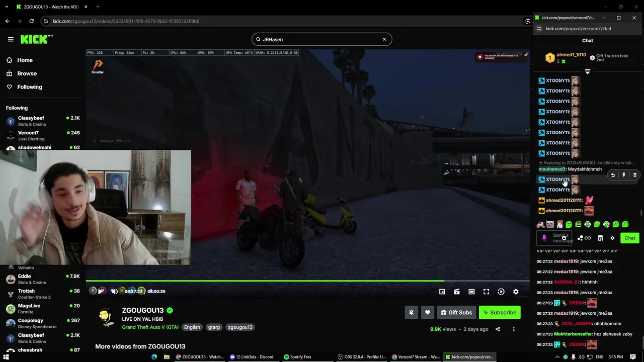Open the emote picker smiley
The width and height of the screenshot is (644, 362).
(x=564, y=238)
